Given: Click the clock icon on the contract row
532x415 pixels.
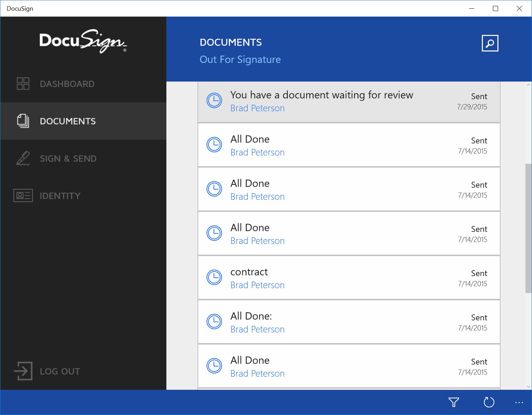Looking at the screenshot, I should coord(214,277).
